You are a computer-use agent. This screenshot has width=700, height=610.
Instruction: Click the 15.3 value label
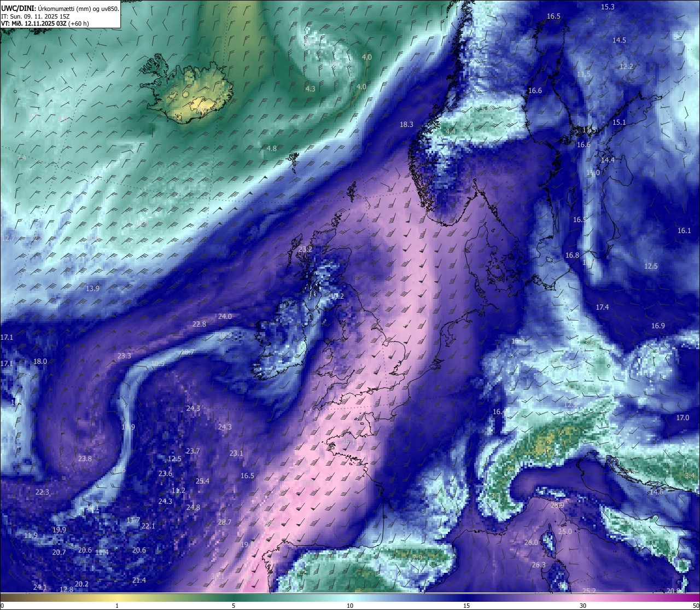click(608, 7)
